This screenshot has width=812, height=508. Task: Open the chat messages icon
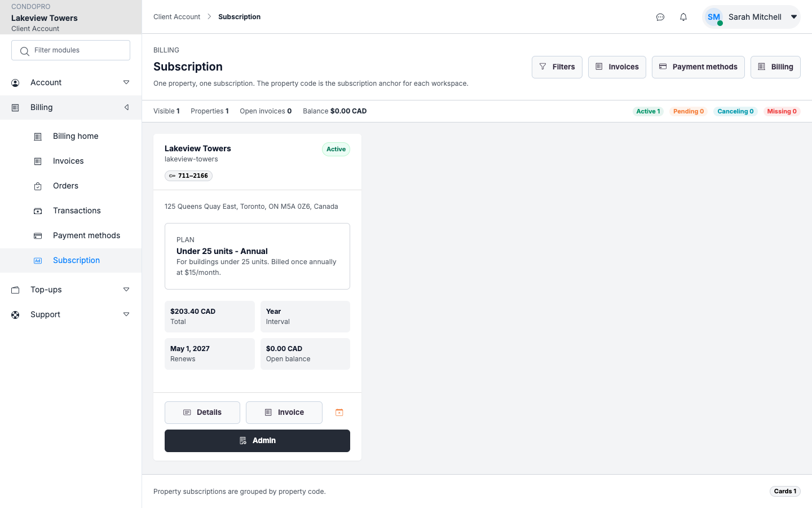(660, 17)
